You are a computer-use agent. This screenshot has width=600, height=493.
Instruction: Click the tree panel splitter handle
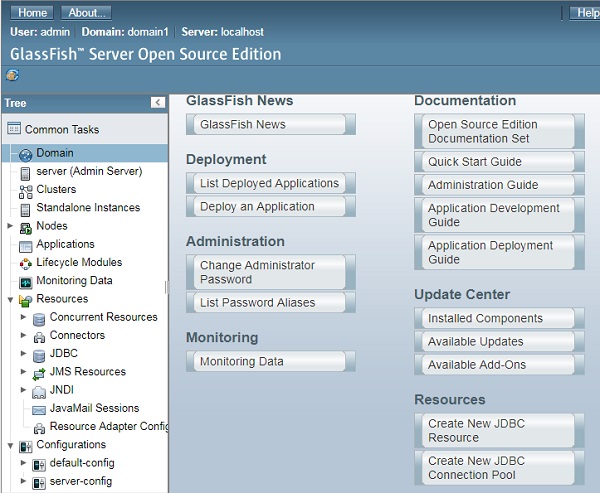[x=166, y=287]
